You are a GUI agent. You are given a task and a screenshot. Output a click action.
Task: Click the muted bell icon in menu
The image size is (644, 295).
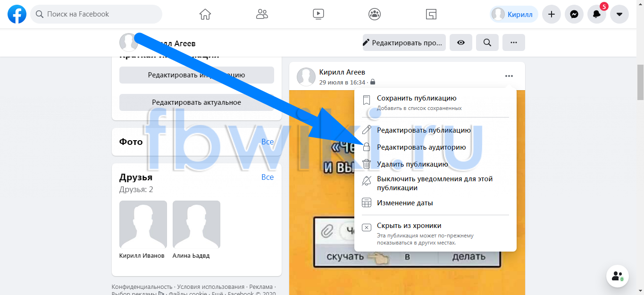click(x=367, y=181)
